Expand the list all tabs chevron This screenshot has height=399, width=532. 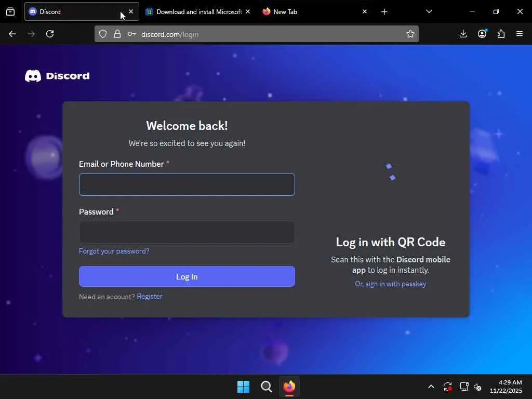point(429,11)
